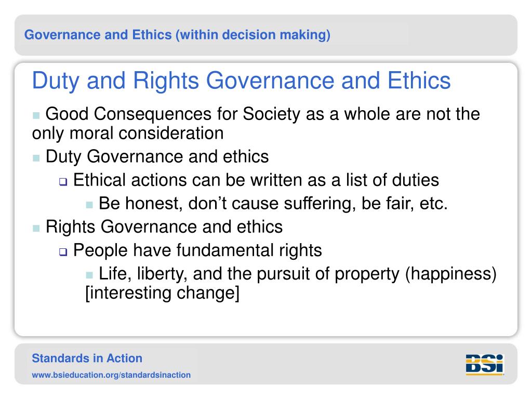This screenshot has width=532, height=399.
Task: Select the Governance and Ethics header title
Action: coord(177,35)
